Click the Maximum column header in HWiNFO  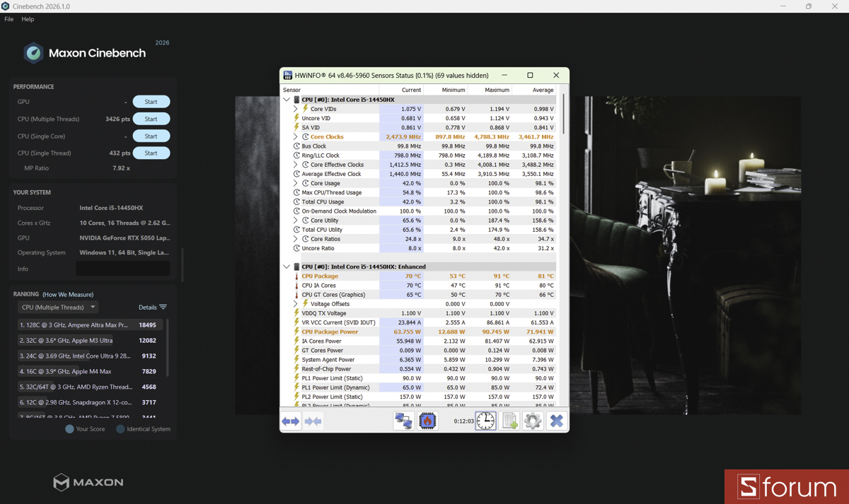point(490,90)
